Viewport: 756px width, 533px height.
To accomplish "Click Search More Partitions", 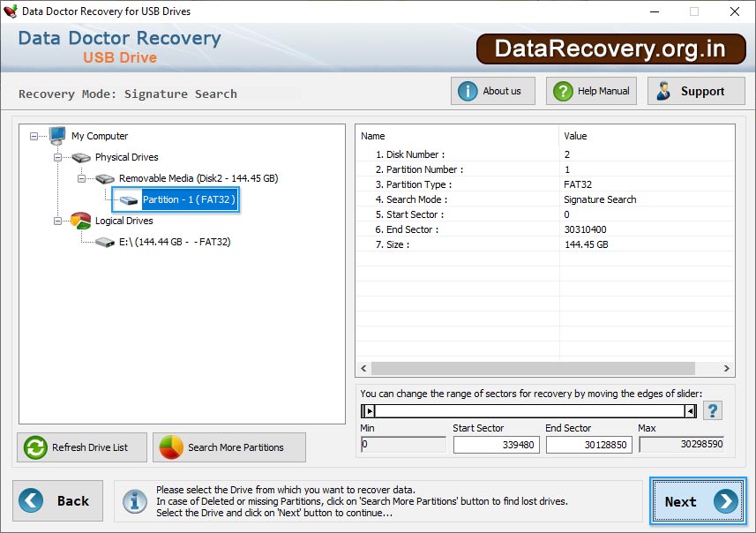I will (x=229, y=447).
